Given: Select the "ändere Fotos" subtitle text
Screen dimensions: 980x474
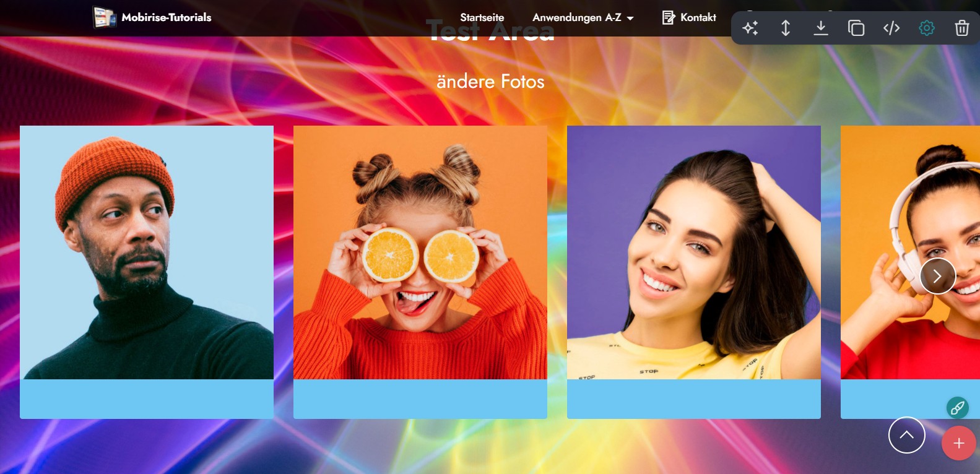Looking at the screenshot, I should click(x=490, y=82).
